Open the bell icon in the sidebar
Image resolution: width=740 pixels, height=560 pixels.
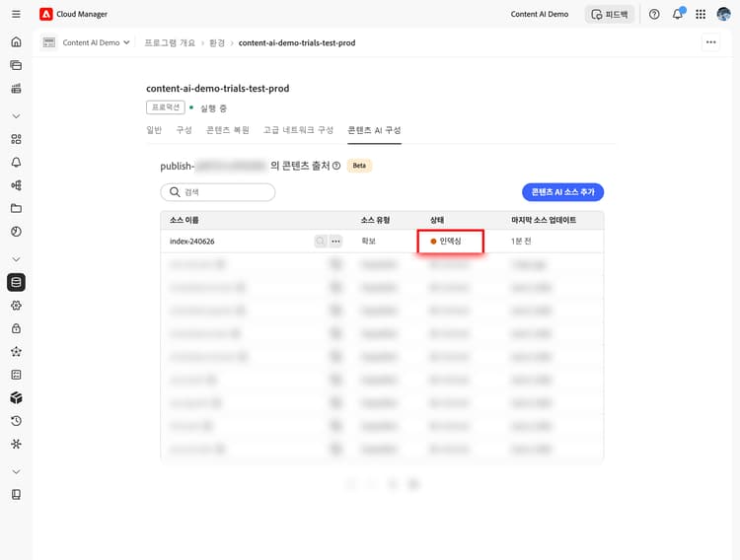click(16, 163)
